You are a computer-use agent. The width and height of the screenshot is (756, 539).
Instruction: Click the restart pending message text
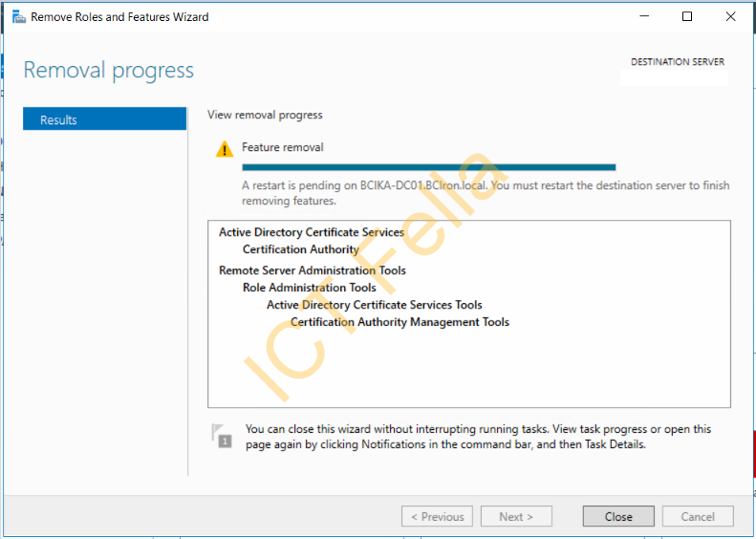click(486, 193)
